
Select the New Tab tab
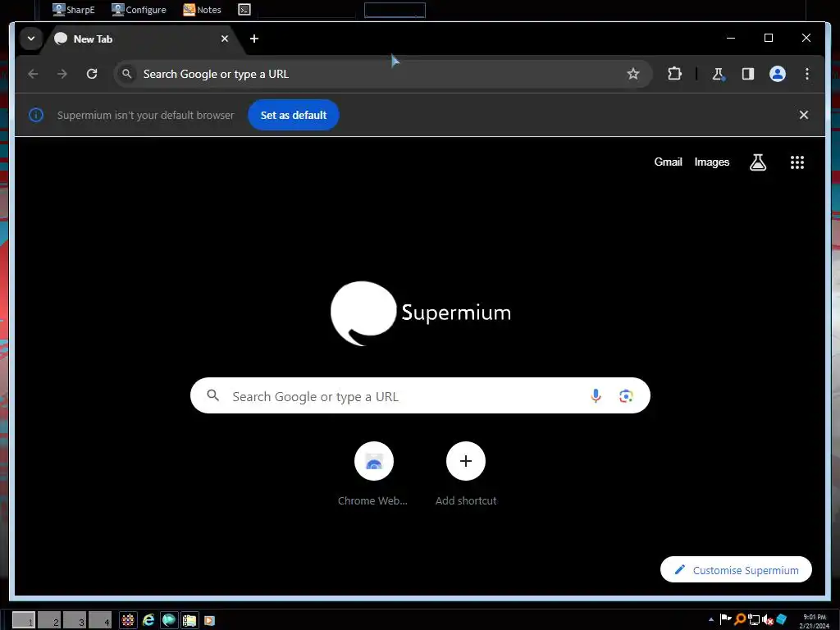[x=141, y=39]
